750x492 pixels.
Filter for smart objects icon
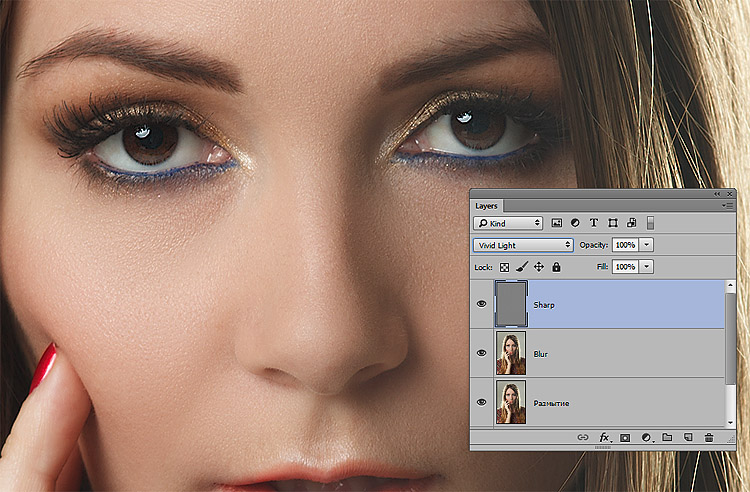[631, 223]
